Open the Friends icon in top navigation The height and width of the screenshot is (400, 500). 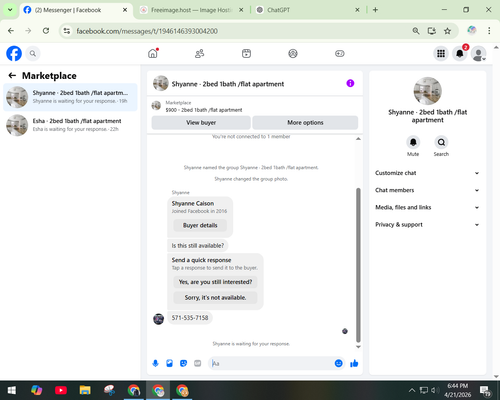pyautogui.click(x=200, y=53)
